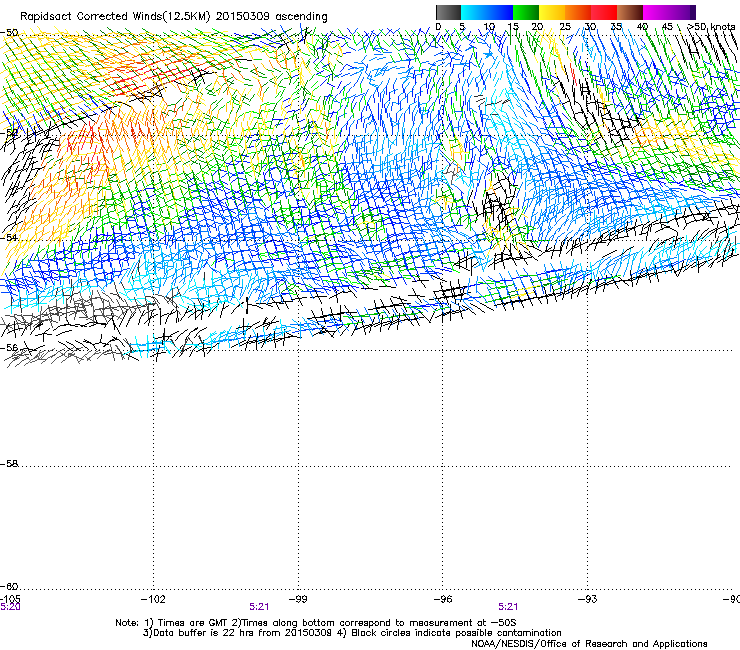The height and width of the screenshot is (650, 740).
Task: Click the -99 longitude axis label
Action: pyautogui.click(x=298, y=599)
